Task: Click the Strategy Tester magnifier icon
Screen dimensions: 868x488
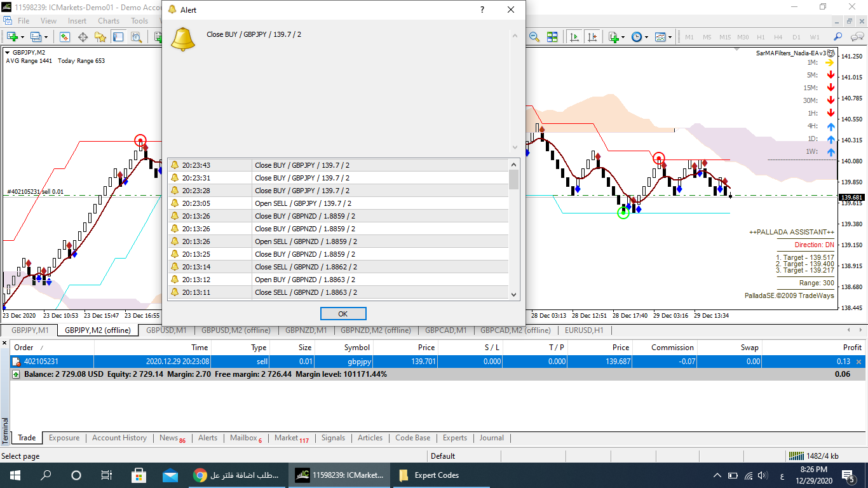Action: point(136,37)
